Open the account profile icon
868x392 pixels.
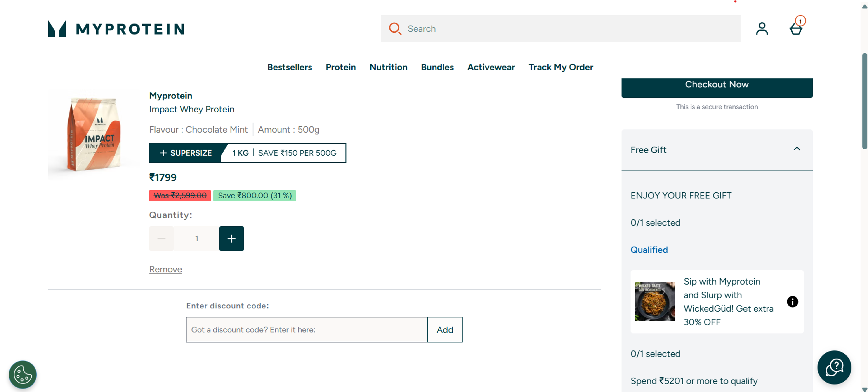pos(762,29)
